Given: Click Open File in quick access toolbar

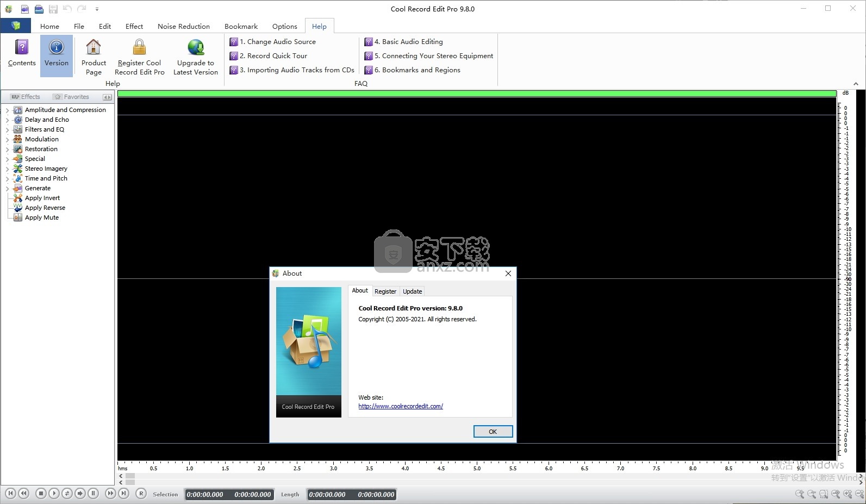Looking at the screenshot, I should click(x=39, y=9).
